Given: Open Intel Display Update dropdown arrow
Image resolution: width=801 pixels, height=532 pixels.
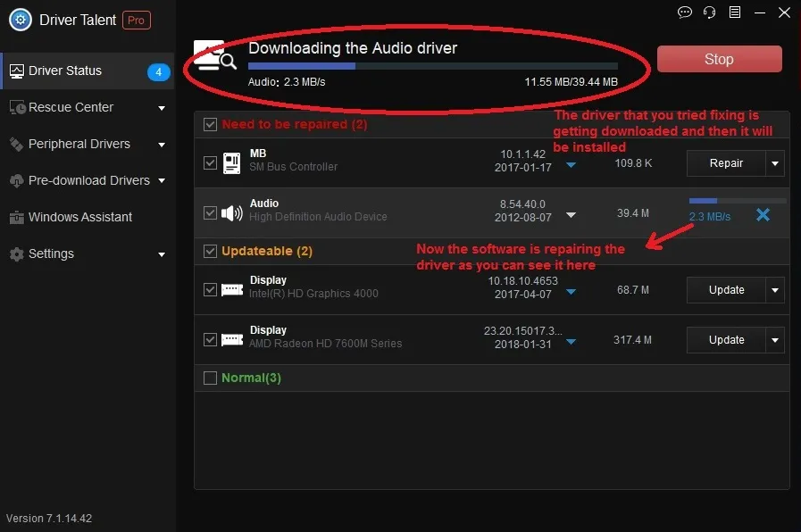Looking at the screenshot, I should click(x=775, y=290).
